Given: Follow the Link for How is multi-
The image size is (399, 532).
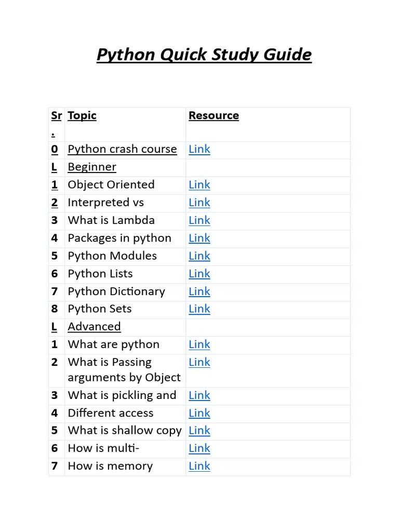Looking at the screenshot, I should [199, 448].
